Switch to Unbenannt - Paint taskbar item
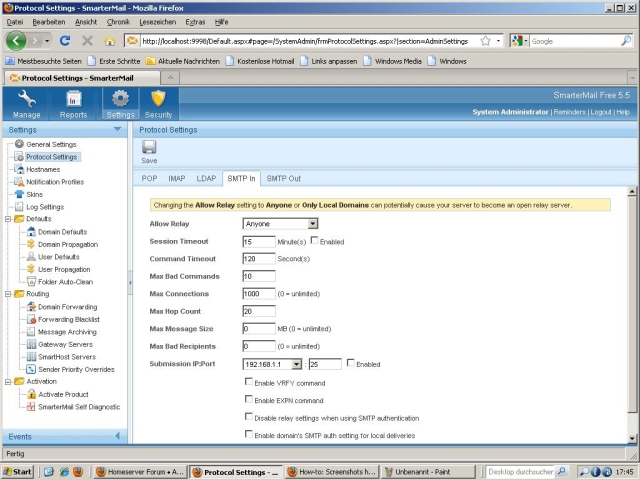Image resolution: width=640 pixels, height=480 pixels. click(x=428, y=472)
